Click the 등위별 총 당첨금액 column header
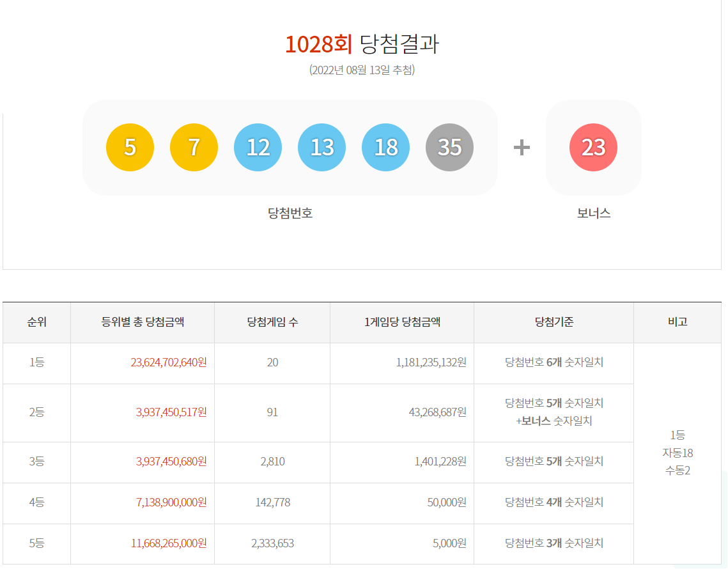Screen dimensions: 728x569 tap(143, 322)
